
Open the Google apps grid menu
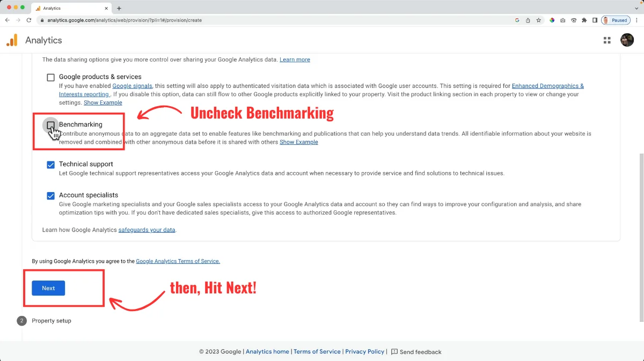pos(607,40)
